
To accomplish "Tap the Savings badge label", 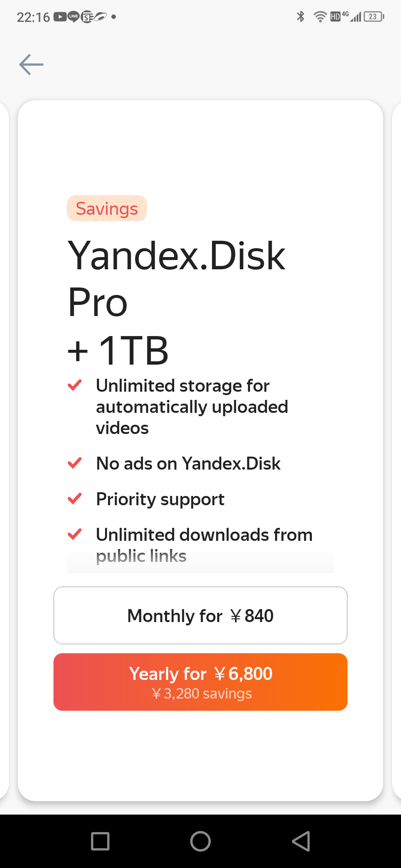I will [107, 208].
